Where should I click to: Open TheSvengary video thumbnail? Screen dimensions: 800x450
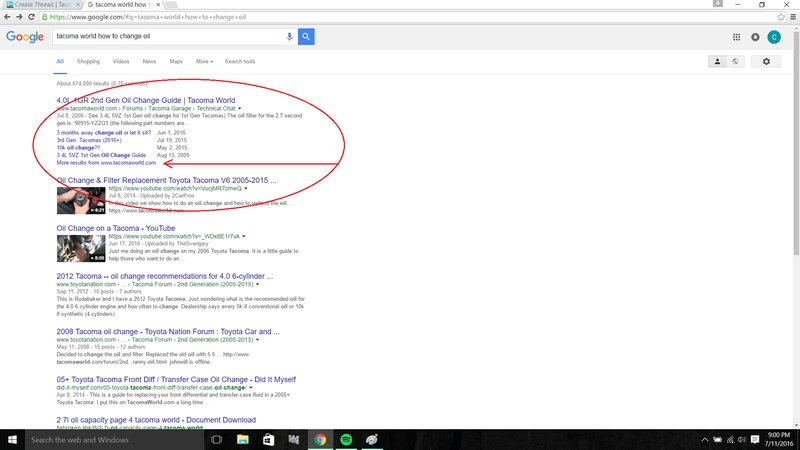point(81,248)
